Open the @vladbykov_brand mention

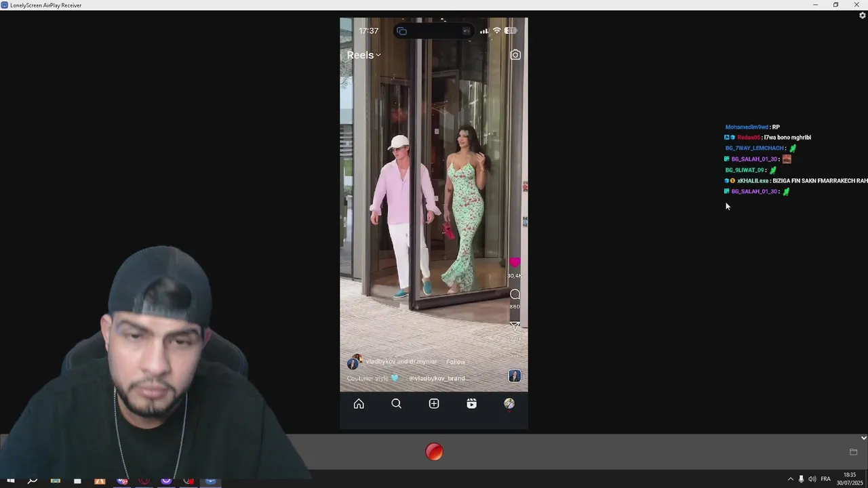coord(437,378)
